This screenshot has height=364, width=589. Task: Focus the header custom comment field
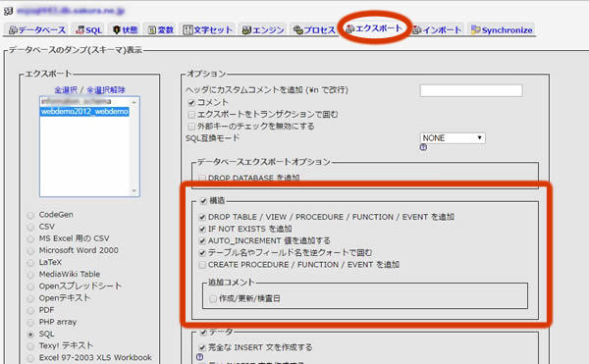[471, 90]
